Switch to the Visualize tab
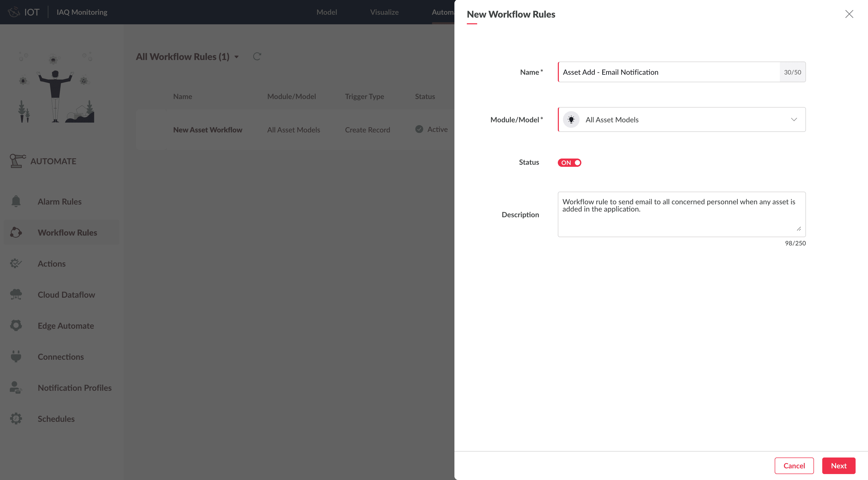Screen dimensions: 868x480 pos(384,12)
